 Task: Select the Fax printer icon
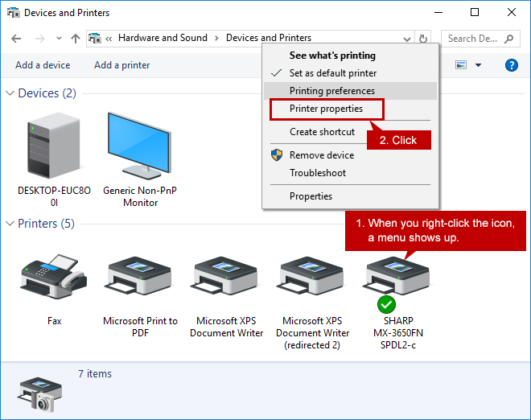pyautogui.click(x=54, y=277)
